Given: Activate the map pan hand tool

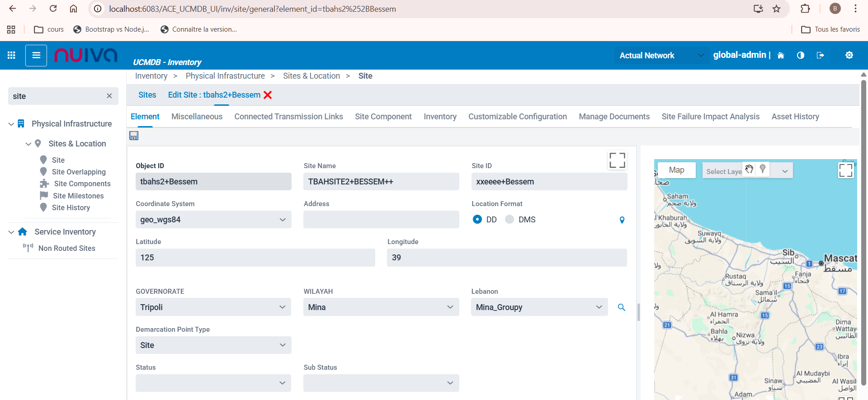Looking at the screenshot, I should tap(749, 169).
